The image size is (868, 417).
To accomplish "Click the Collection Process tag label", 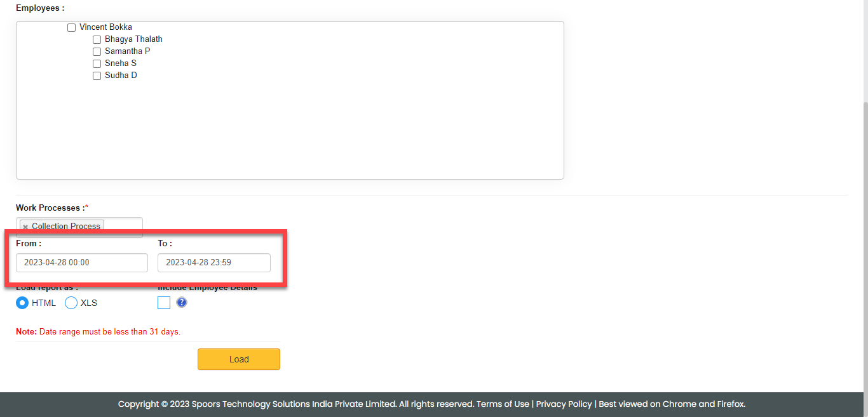I will click(x=66, y=227).
